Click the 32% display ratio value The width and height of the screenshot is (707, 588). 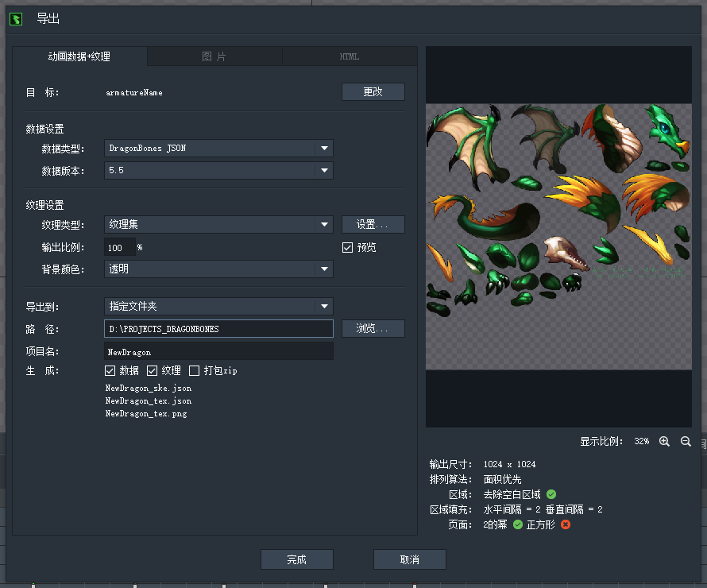click(x=642, y=442)
